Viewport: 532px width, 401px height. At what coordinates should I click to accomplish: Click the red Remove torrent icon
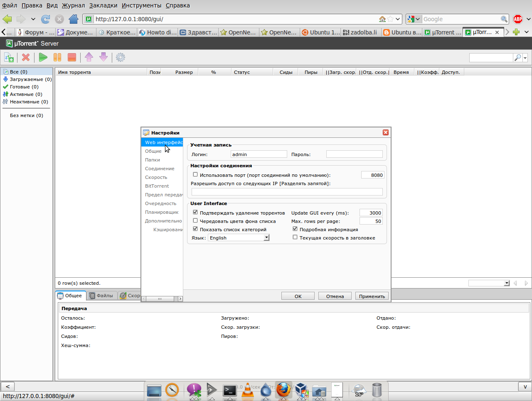(x=26, y=57)
